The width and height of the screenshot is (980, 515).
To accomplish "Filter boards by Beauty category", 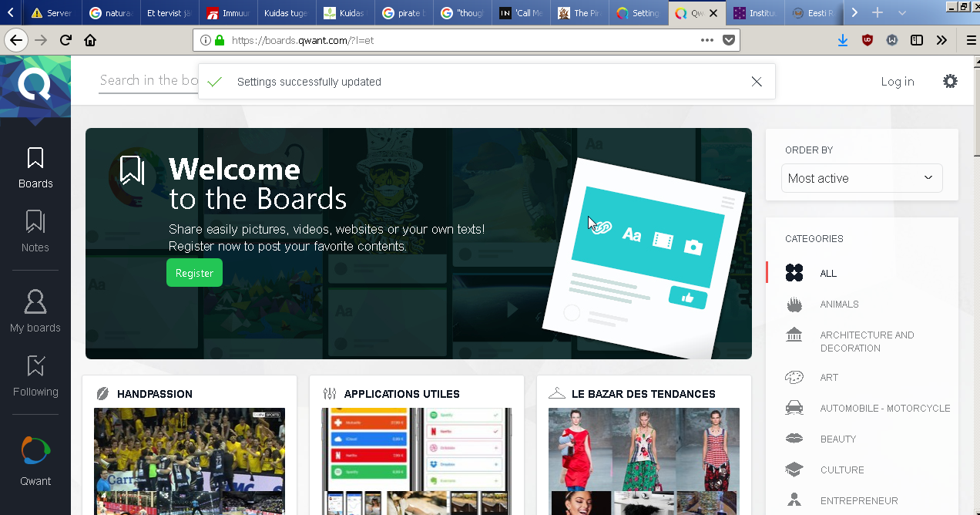I will [837, 439].
